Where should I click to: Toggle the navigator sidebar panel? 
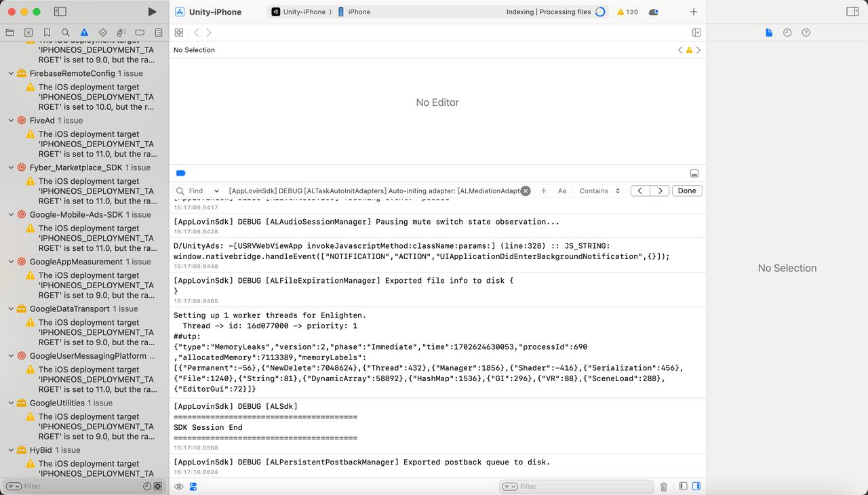tap(60, 12)
